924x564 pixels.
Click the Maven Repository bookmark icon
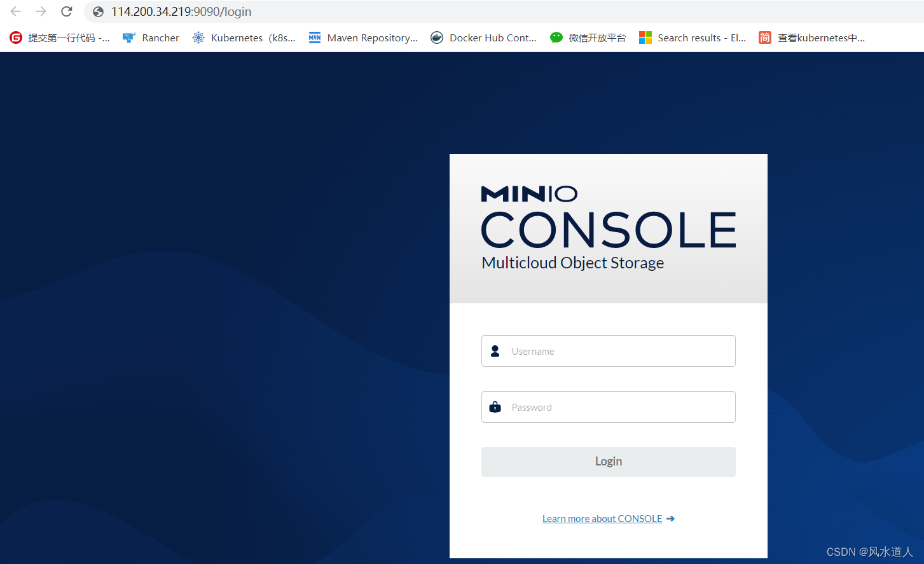pyautogui.click(x=314, y=38)
